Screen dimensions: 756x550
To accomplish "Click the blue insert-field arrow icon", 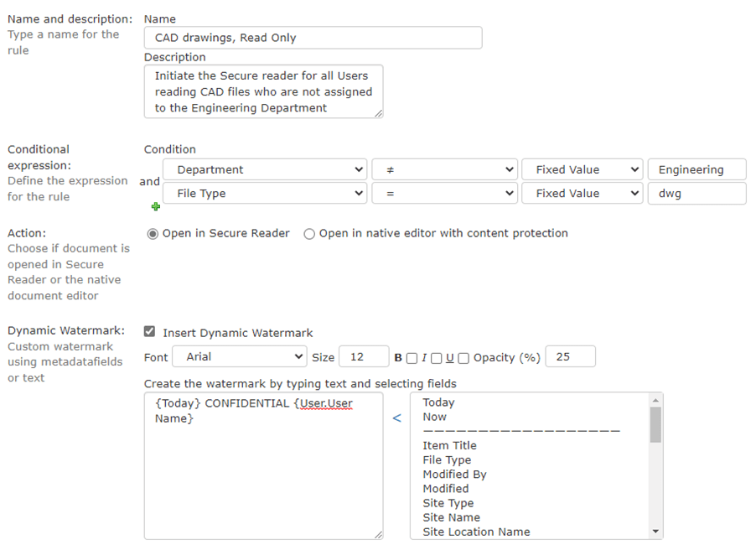I will click(397, 418).
